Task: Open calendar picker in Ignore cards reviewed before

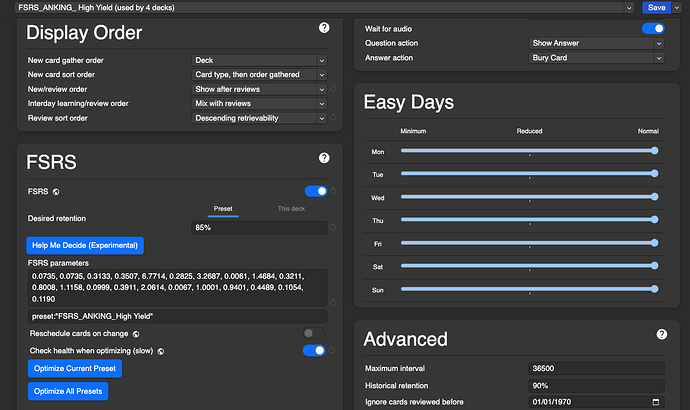Action: [655, 402]
